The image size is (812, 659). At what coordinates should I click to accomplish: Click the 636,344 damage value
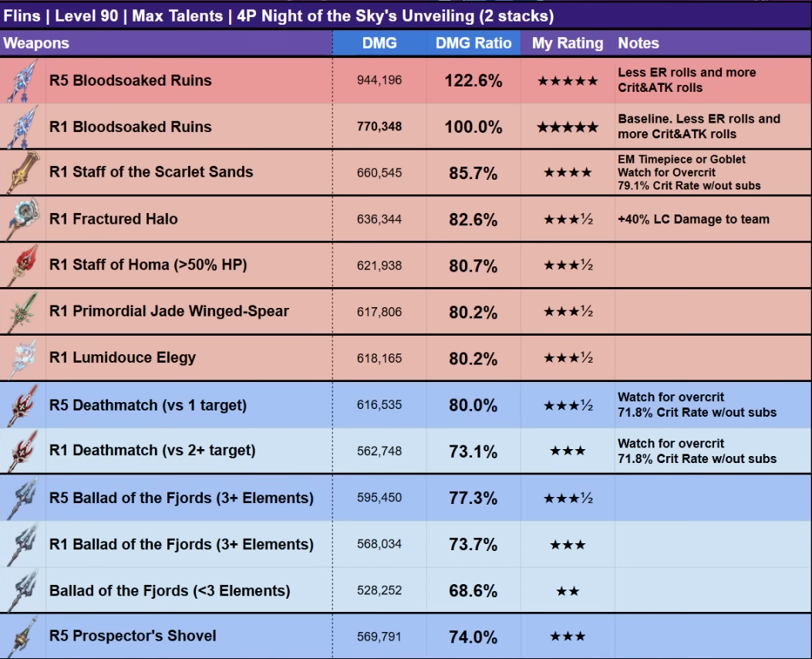click(379, 219)
